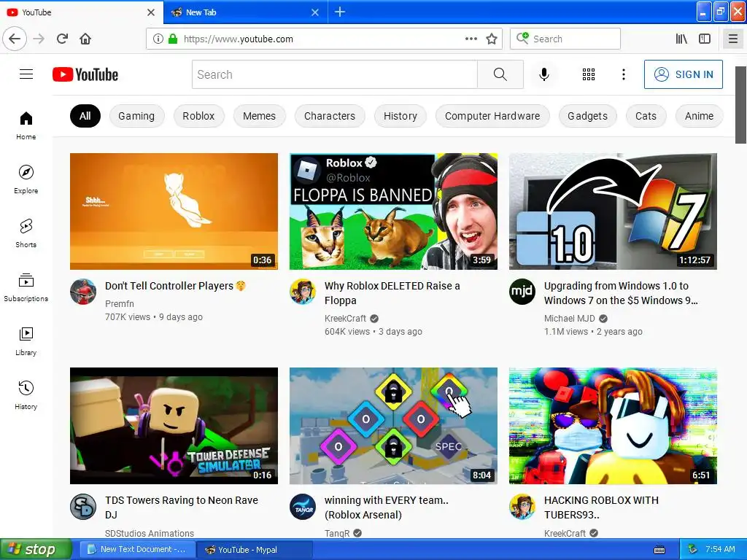Screen dimensions: 747x560
Task: Open Why Roblox DELETED Raise a Floppa title
Action: (x=392, y=293)
